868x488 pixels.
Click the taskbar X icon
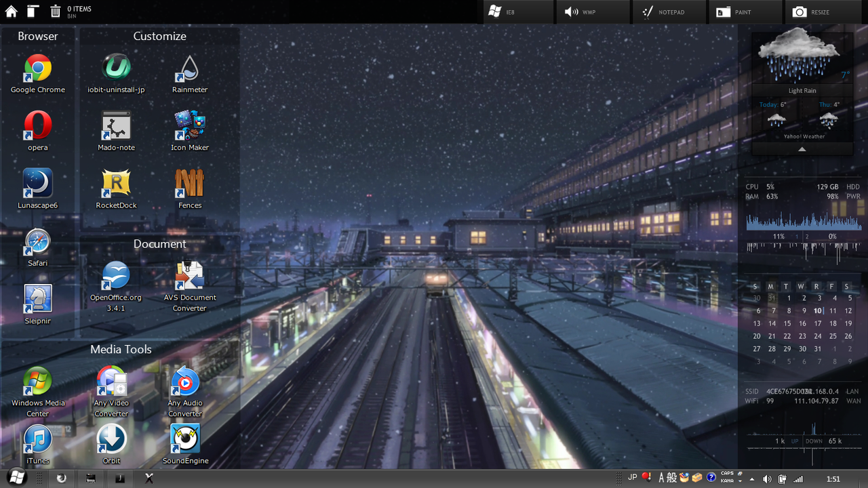pos(149,479)
